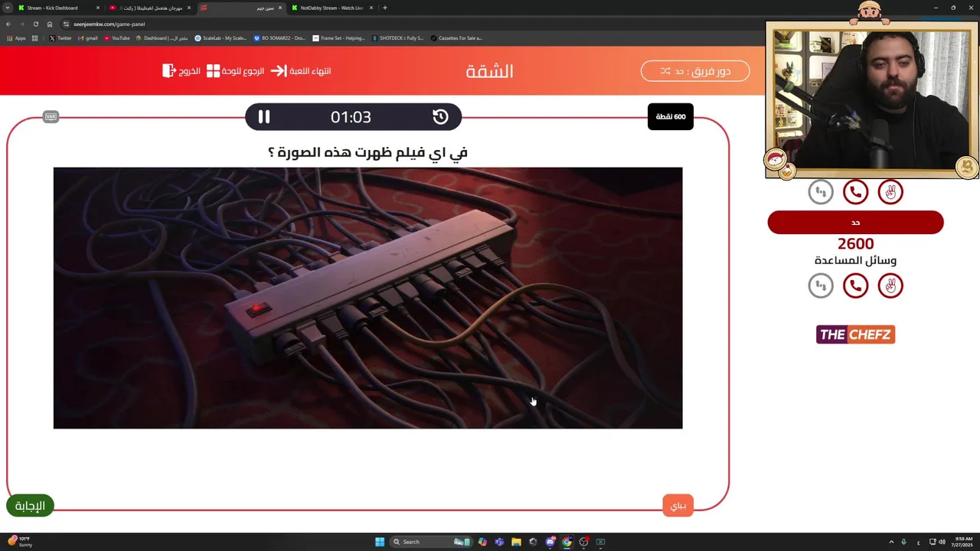Click the grey swap lifeline above the red حد bar
This screenshot has height=551, width=980.
point(821,192)
